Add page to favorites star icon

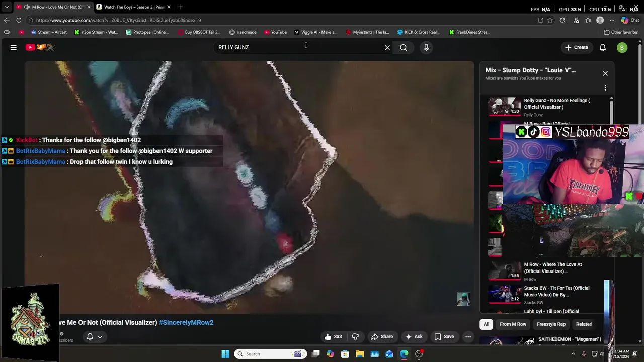pos(550,20)
